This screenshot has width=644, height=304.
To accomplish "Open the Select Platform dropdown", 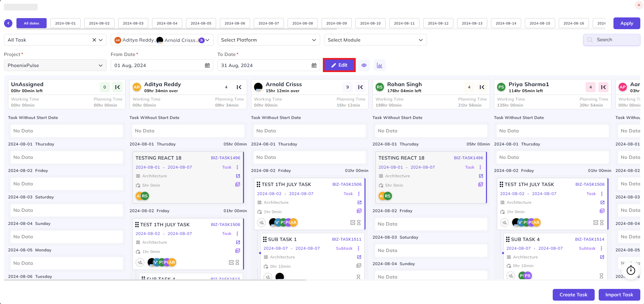I will [x=269, y=40].
